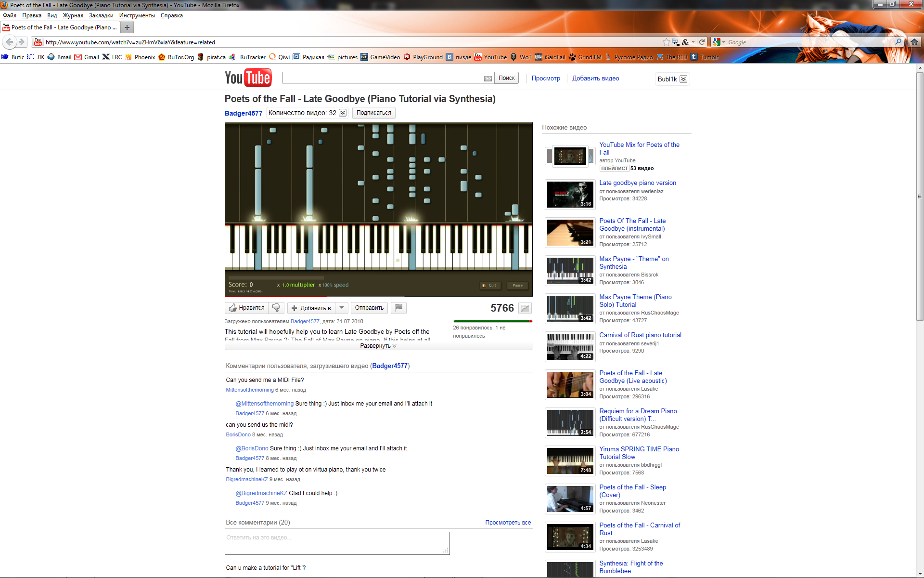Open the Добавить в dropdown arrow
Viewport: 924px width, 578px height.
(x=341, y=308)
